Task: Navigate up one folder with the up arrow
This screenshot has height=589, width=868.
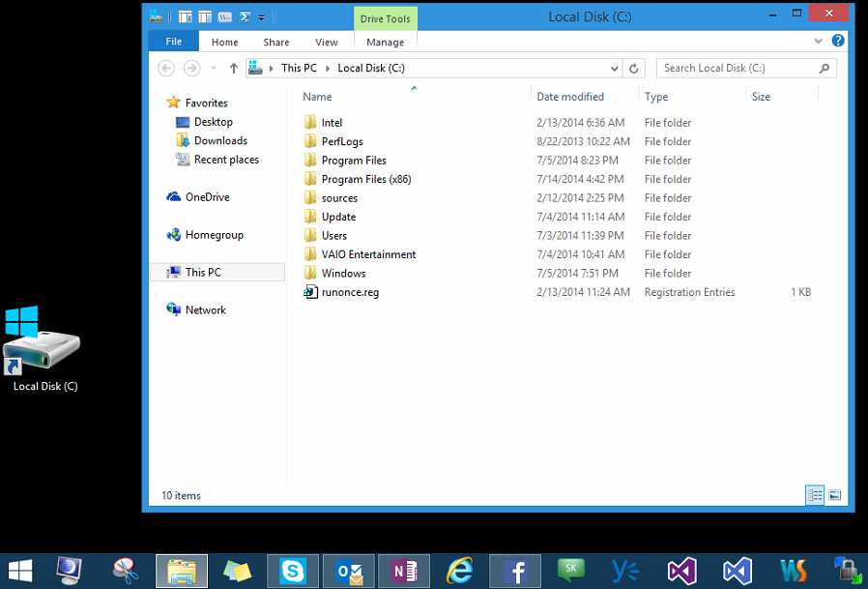Action: (233, 68)
